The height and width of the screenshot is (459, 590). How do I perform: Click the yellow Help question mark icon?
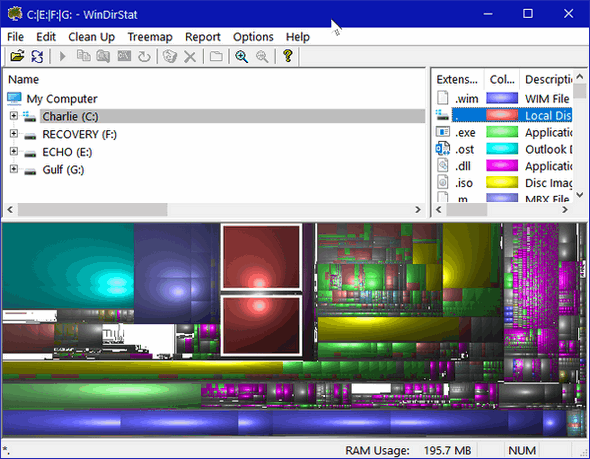288,56
